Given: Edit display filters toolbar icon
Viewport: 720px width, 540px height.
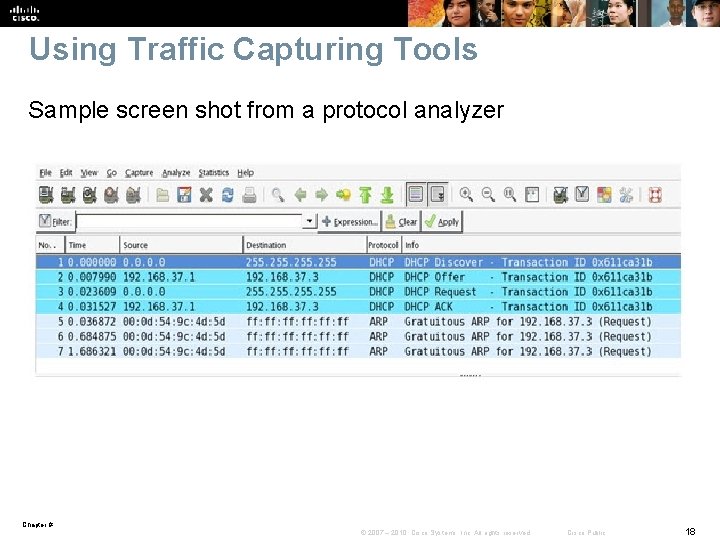Looking at the screenshot, I should pyautogui.click(x=582, y=195).
